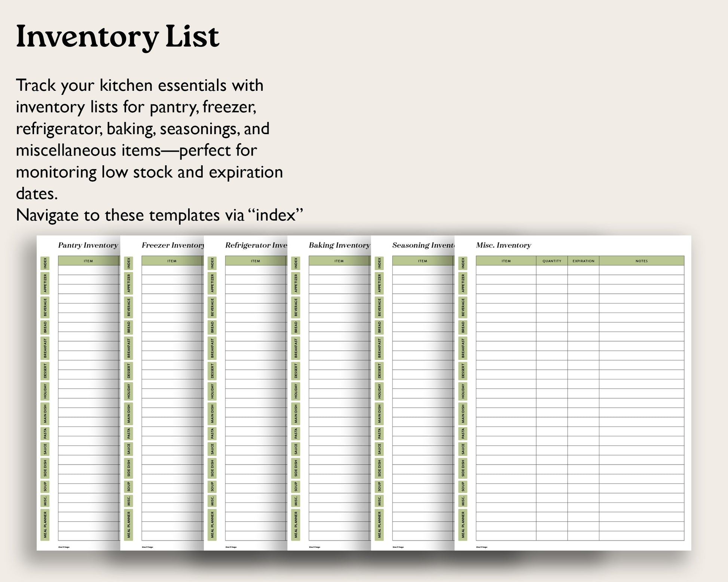Click SAUCE tab on Misc. Inventory page

(x=463, y=449)
